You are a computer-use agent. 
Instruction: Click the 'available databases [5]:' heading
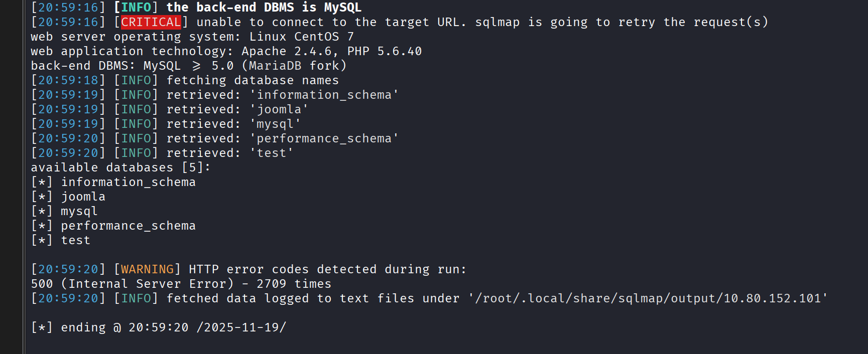[120, 167]
